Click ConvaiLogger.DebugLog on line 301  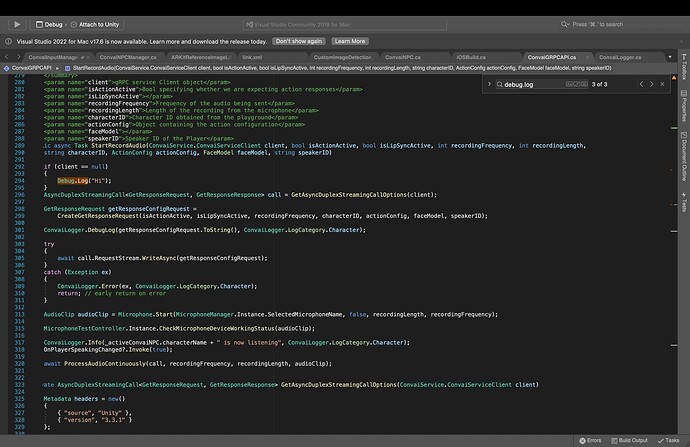(x=79, y=230)
